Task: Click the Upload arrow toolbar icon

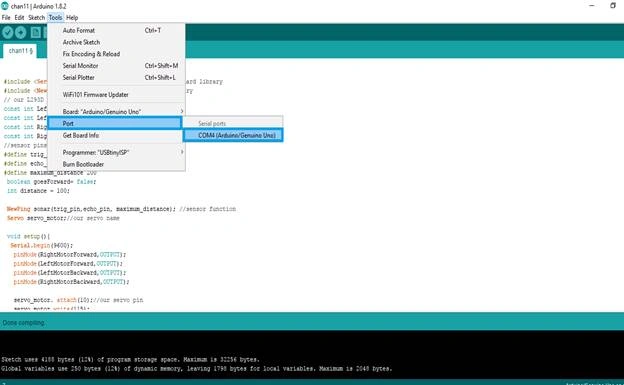Action: click(x=21, y=32)
